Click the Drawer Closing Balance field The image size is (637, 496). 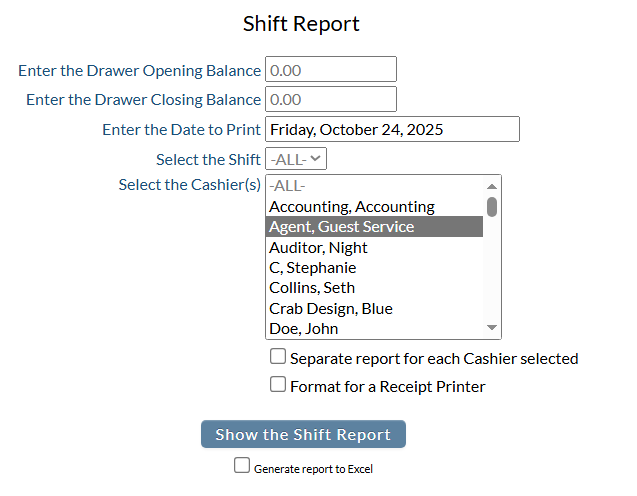click(330, 99)
